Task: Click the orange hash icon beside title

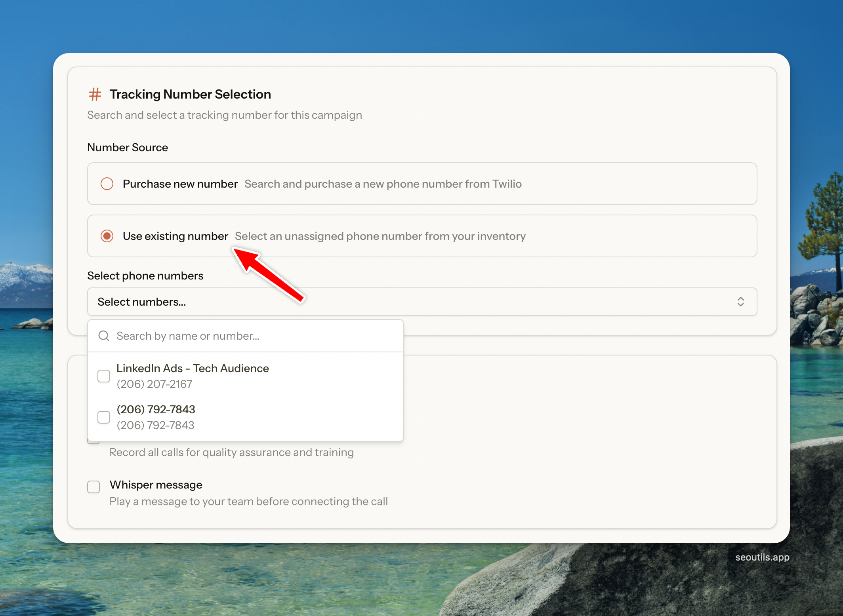Action: click(95, 94)
